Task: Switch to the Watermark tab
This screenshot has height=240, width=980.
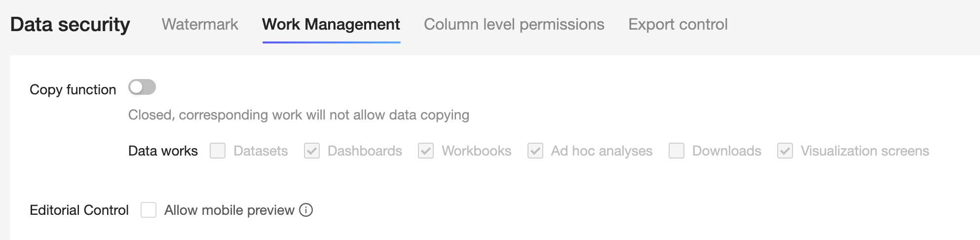Action: (x=200, y=24)
